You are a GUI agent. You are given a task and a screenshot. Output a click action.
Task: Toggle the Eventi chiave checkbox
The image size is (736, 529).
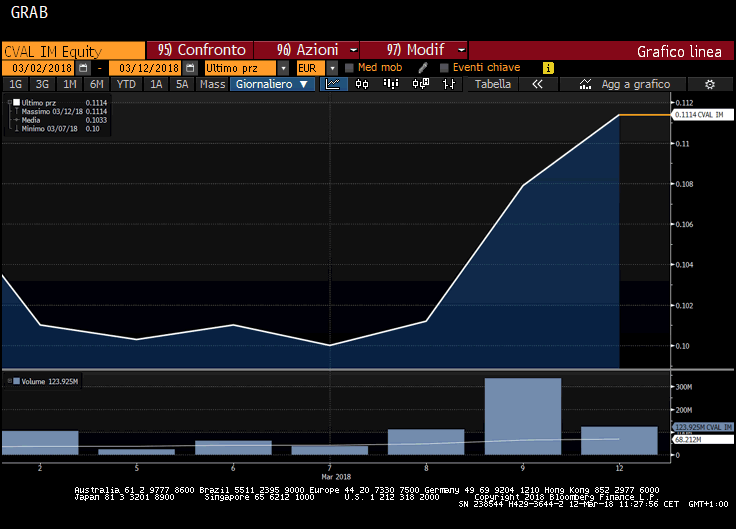[x=444, y=68]
